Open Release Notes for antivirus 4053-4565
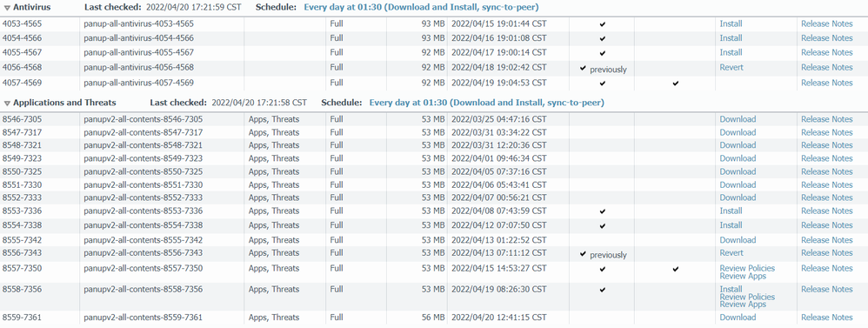This screenshot has height=328, width=868. [826, 23]
